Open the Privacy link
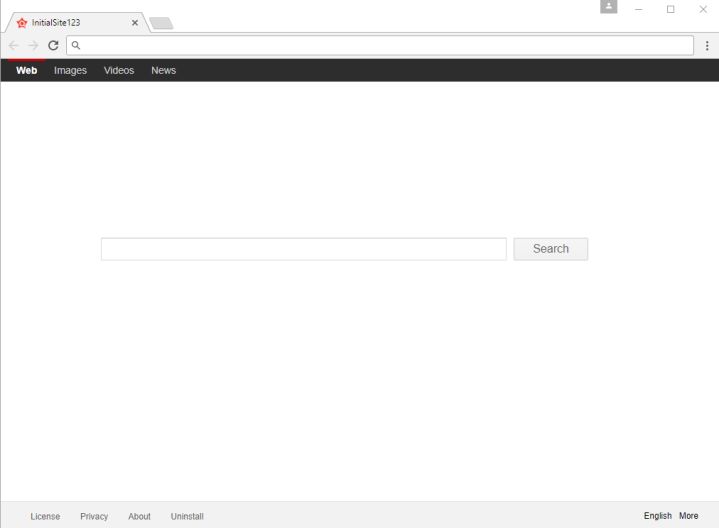Viewport: 719px width, 528px height. coord(94,516)
